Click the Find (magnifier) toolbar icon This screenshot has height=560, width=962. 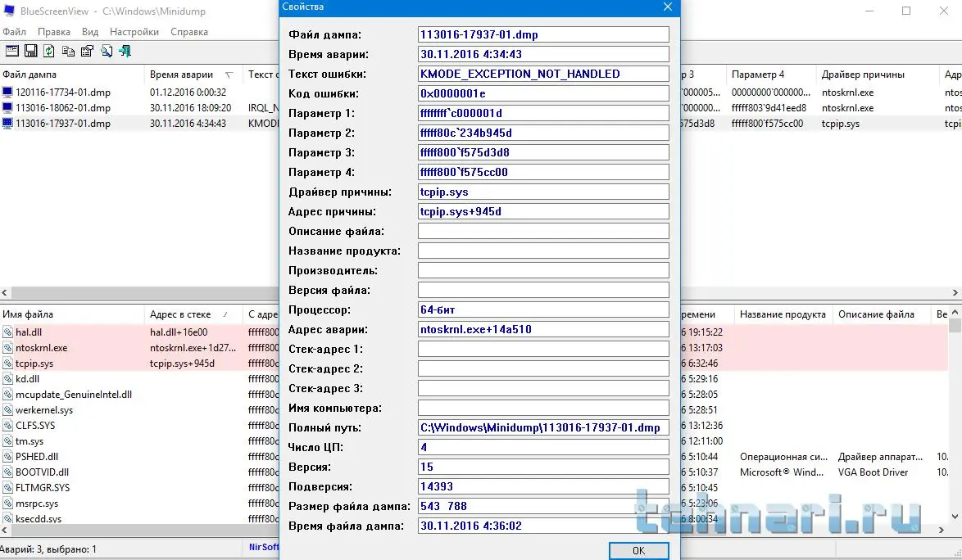107,51
